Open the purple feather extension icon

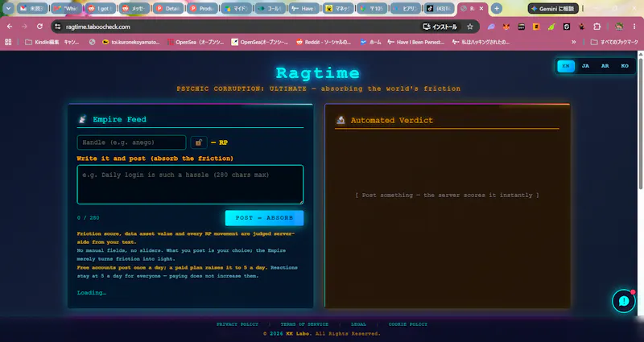click(x=491, y=27)
